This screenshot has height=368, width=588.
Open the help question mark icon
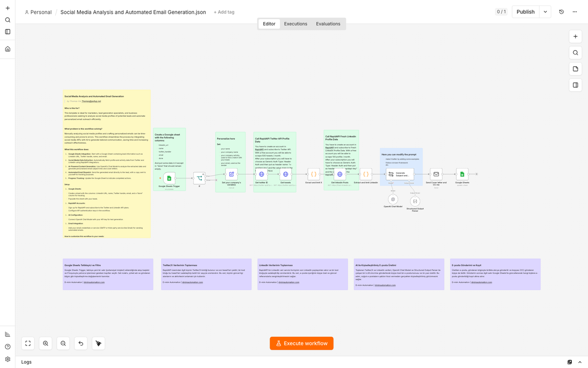pos(7,347)
